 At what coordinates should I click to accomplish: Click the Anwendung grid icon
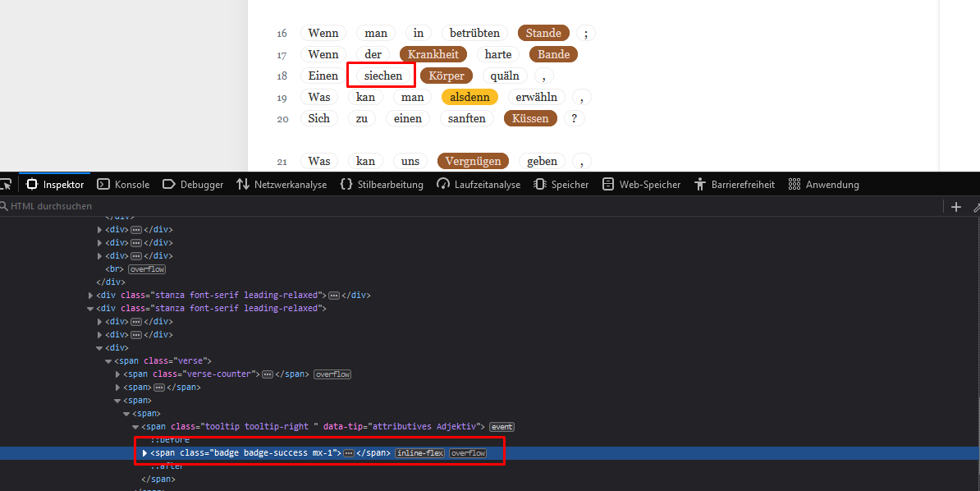(795, 184)
